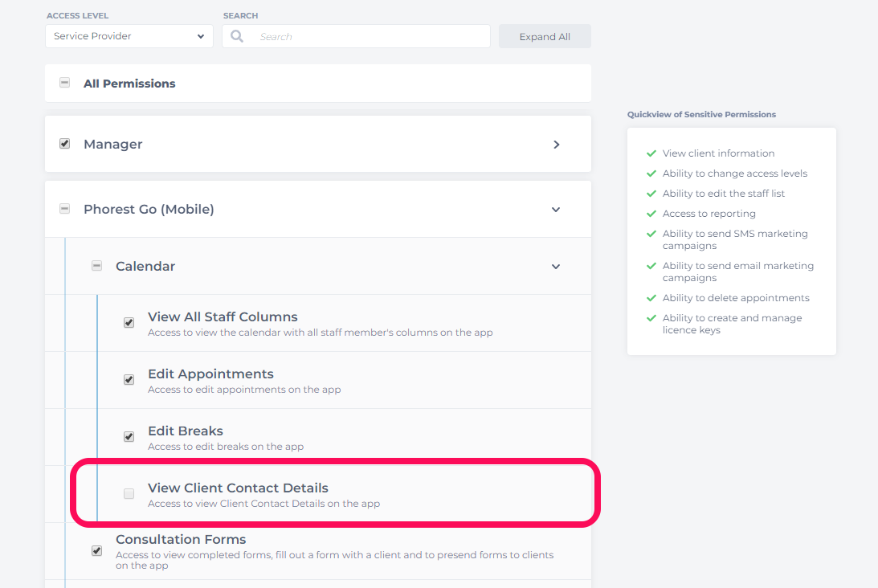Click 'Access to edit breaks on the app' description

point(226,447)
